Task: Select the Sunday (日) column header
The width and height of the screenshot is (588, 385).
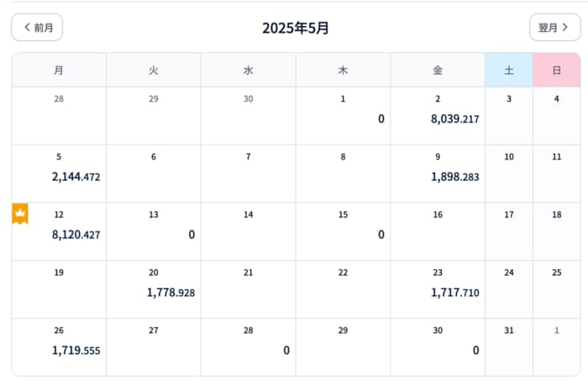Action: click(x=557, y=71)
